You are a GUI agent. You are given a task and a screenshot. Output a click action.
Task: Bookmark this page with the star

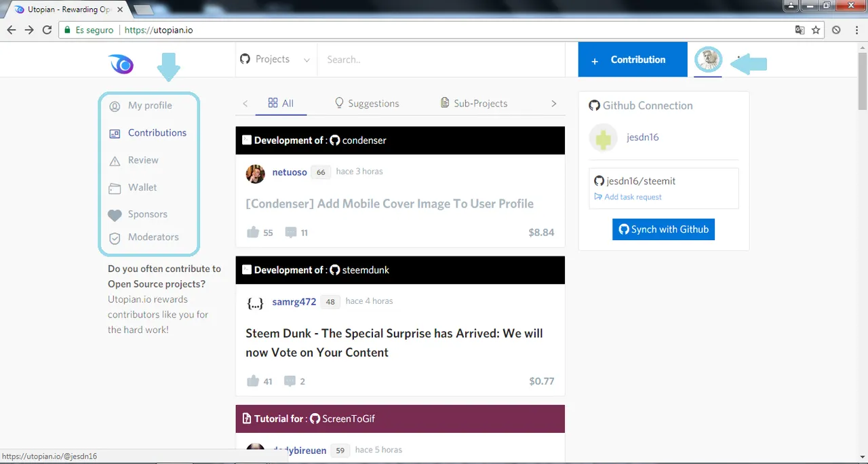click(x=816, y=30)
